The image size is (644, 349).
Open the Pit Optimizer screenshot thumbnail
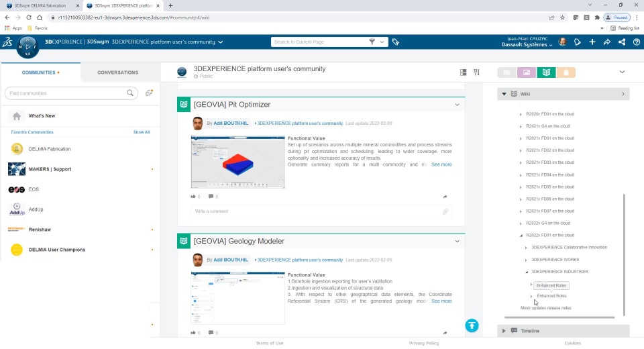[x=237, y=162]
